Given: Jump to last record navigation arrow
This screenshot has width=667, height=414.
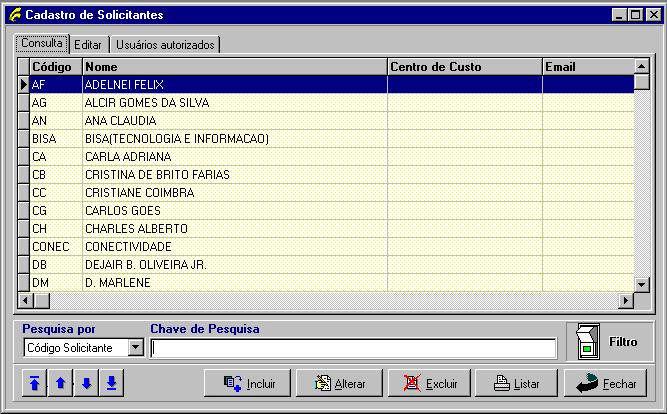Looking at the screenshot, I should click(x=111, y=383).
